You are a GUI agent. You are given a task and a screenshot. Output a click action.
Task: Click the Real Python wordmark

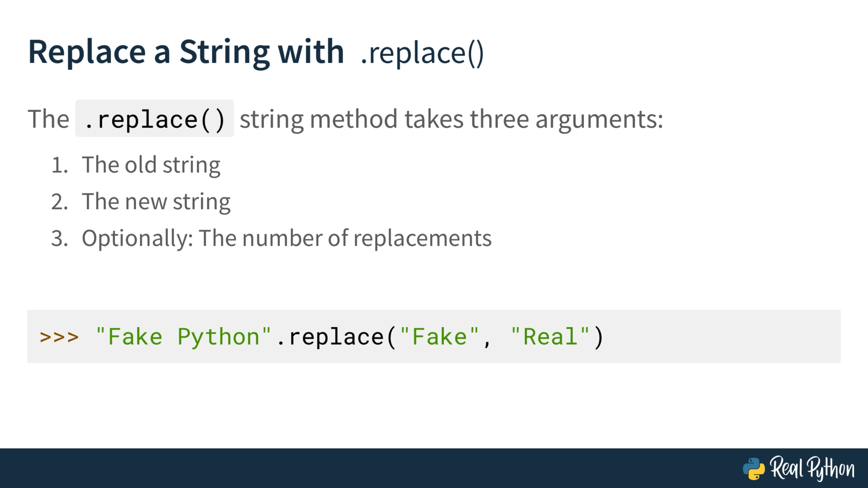tap(812, 468)
